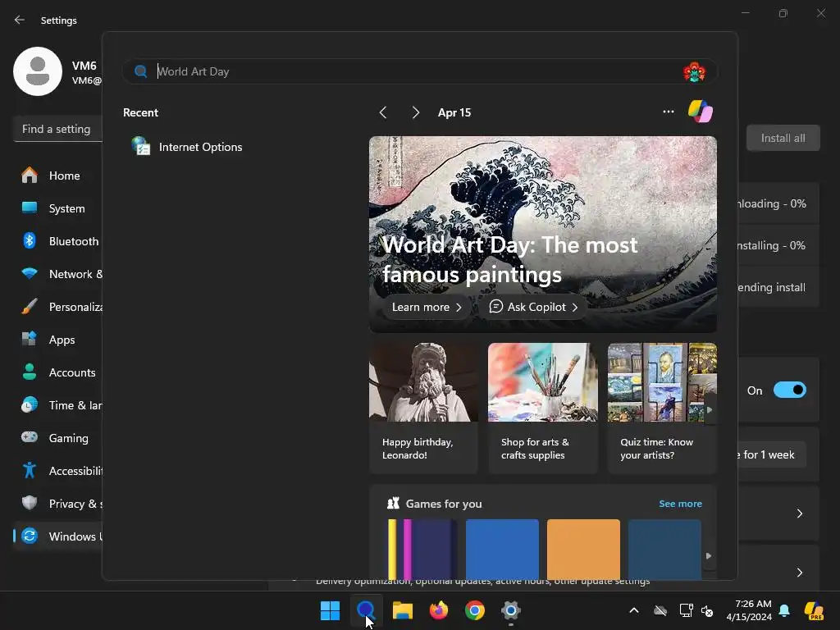Open notification bell in taskbar
This screenshot has height=630, width=840.
coord(784,610)
